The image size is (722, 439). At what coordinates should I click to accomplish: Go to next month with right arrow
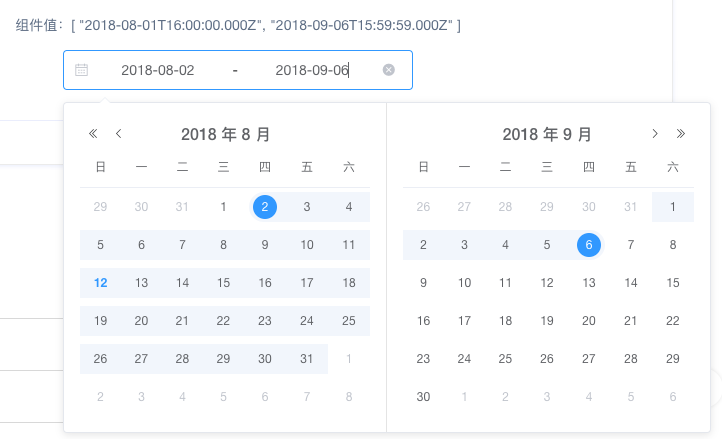[655, 133]
